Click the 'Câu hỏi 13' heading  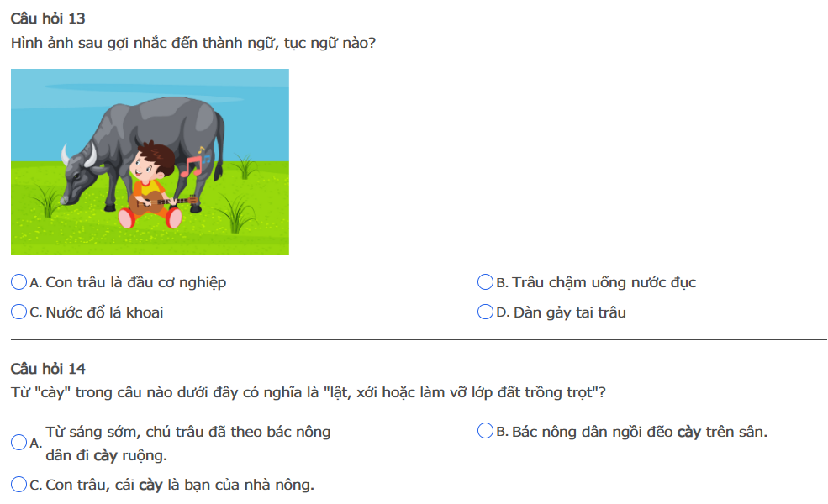click(48, 18)
